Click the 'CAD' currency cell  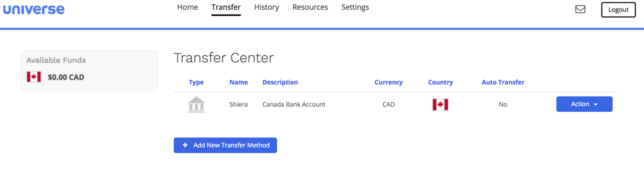pos(388,104)
